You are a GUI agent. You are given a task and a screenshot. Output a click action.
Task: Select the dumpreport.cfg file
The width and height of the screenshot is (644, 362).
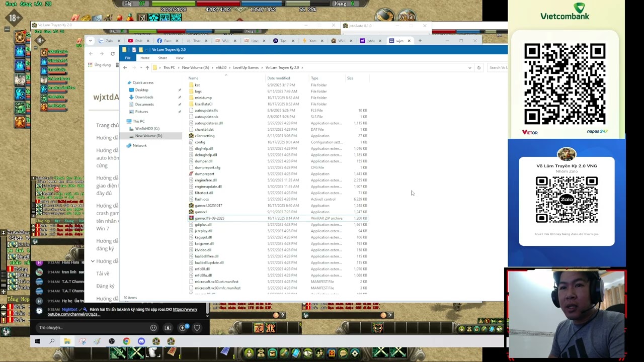pos(207,167)
